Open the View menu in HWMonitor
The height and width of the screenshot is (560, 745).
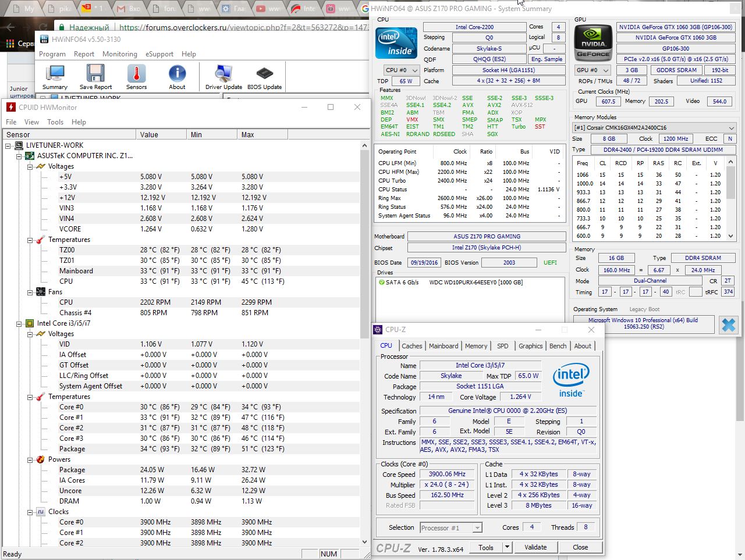[x=31, y=122]
